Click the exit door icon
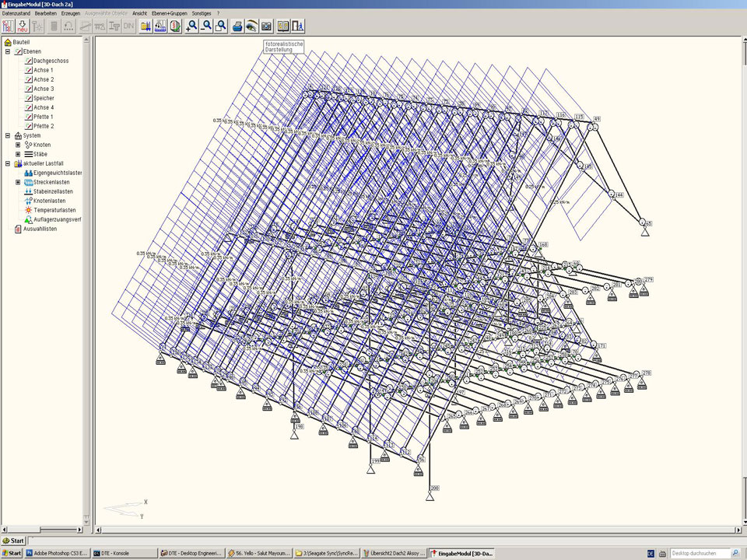Image resolution: width=747 pixels, height=560 pixels. pos(297,26)
